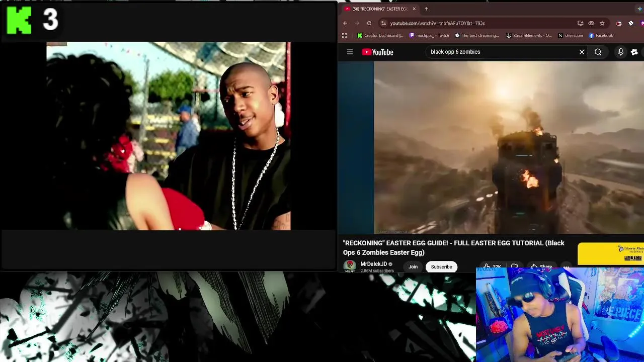Image resolution: width=644 pixels, height=362 pixels.
Task: Click the Liberty Mutual yellow ad banner
Action: pos(611,253)
